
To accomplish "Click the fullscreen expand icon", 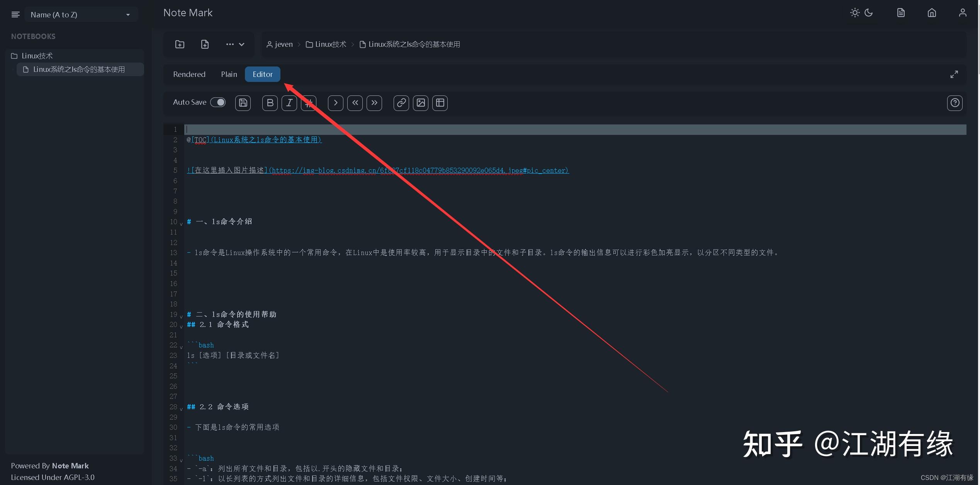I will tap(954, 74).
